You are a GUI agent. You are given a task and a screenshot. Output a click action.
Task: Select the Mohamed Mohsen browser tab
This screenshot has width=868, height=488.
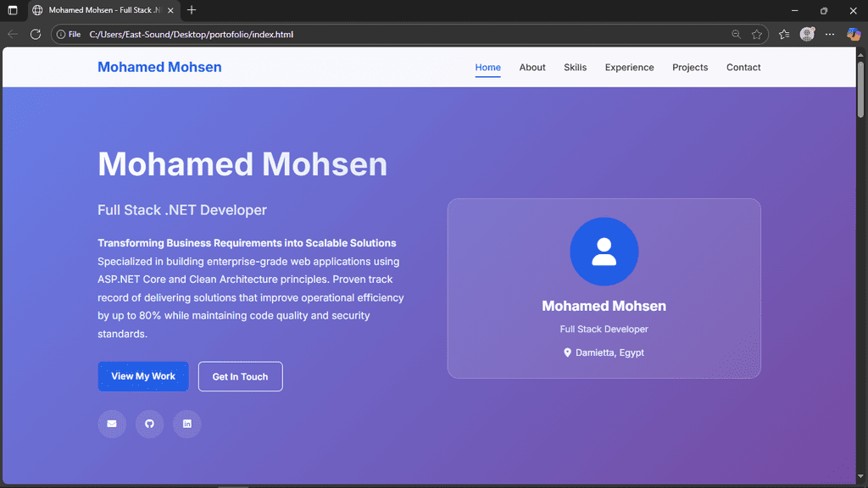(x=103, y=10)
